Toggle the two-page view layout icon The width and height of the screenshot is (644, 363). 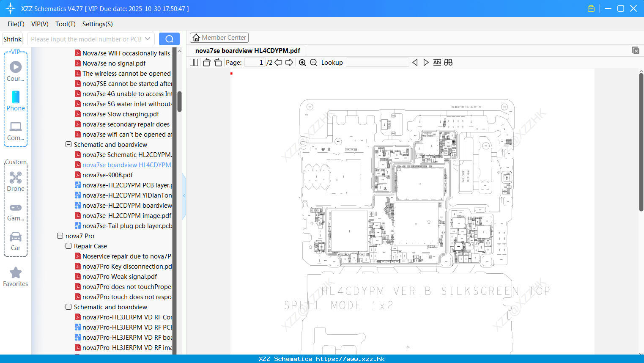pos(194,62)
